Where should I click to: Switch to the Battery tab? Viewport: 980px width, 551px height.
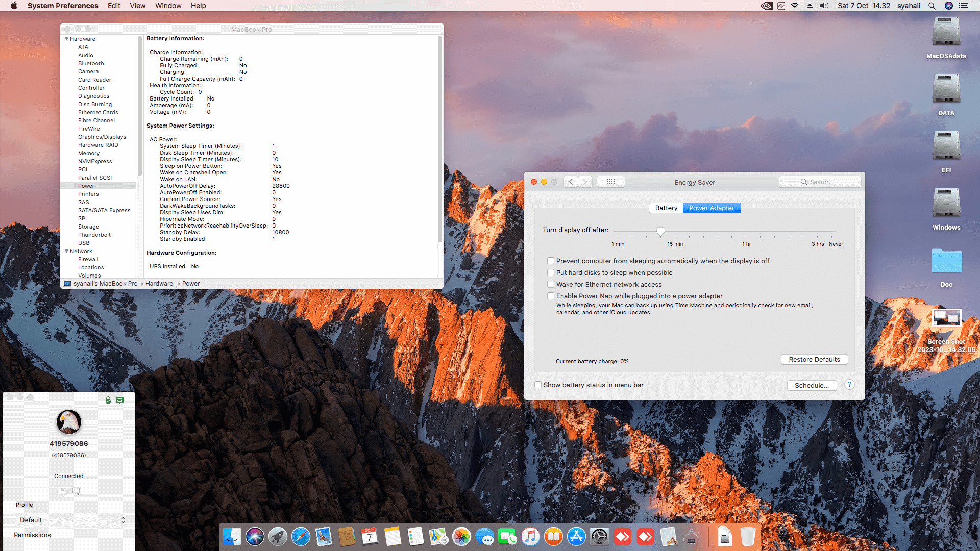(x=666, y=208)
